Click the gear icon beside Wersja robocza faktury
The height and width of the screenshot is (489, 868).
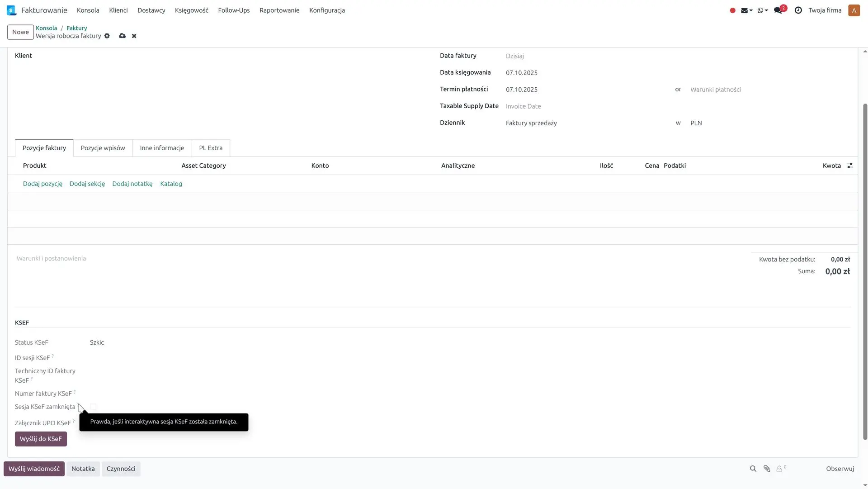click(x=107, y=36)
